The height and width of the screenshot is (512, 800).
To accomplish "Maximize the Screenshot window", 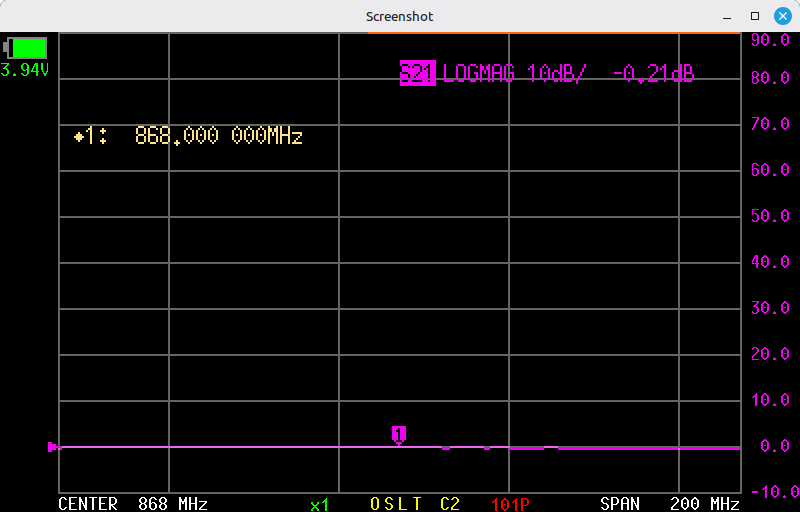I will [755, 16].
